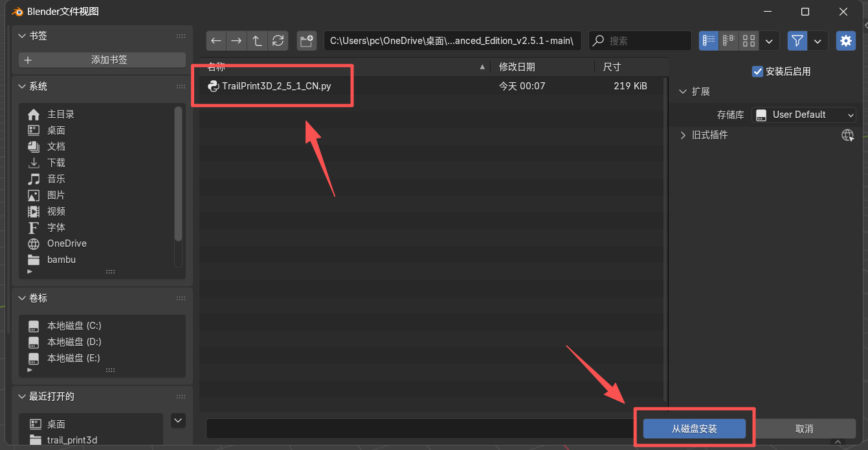Refresh the file list
868x450 pixels.
pos(278,41)
